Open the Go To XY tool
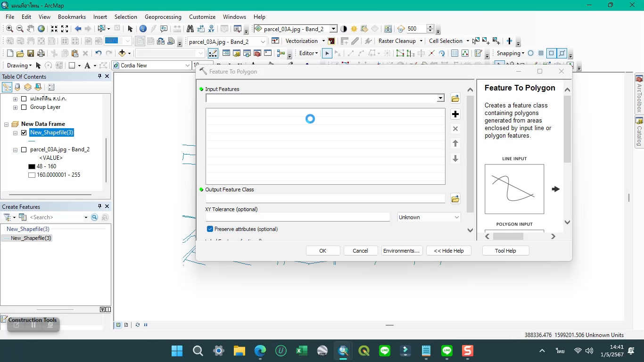Screen dimensions: 644x362 point(211,29)
